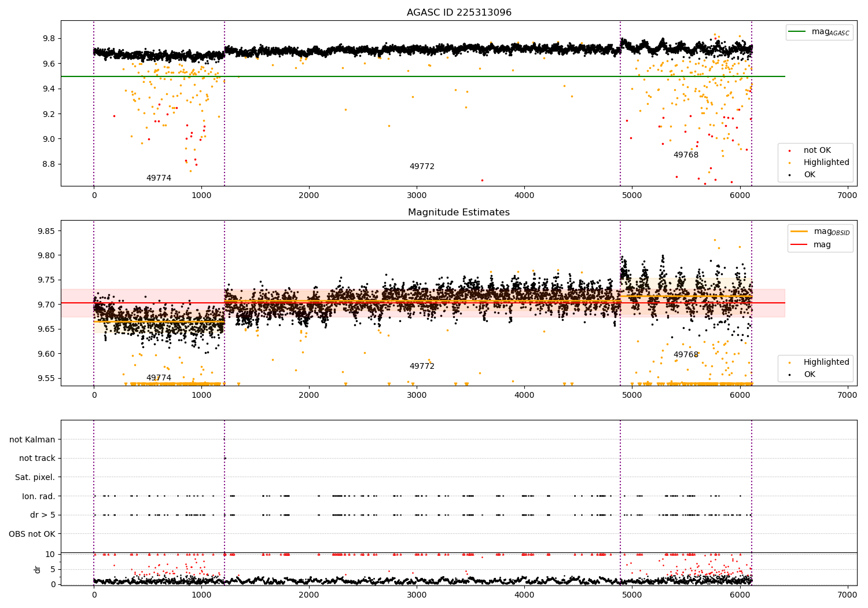The height and width of the screenshot is (608, 868).
Task: Select the Magnitude Estimates subplot title
Action: tap(459, 213)
